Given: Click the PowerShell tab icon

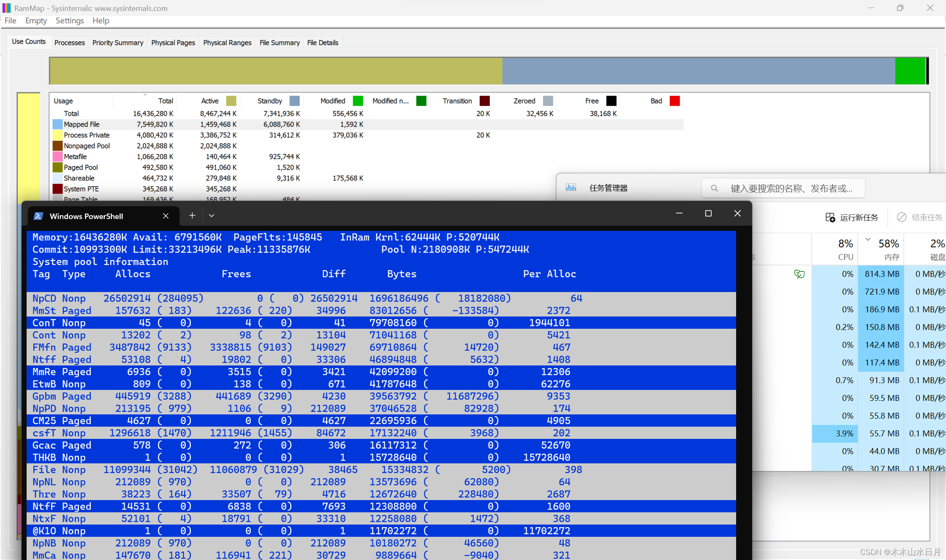Looking at the screenshot, I should (x=38, y=216).
